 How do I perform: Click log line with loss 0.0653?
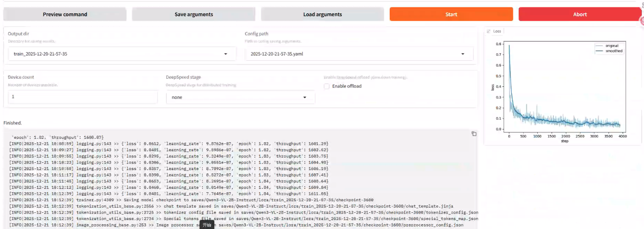tap(169, 181)
